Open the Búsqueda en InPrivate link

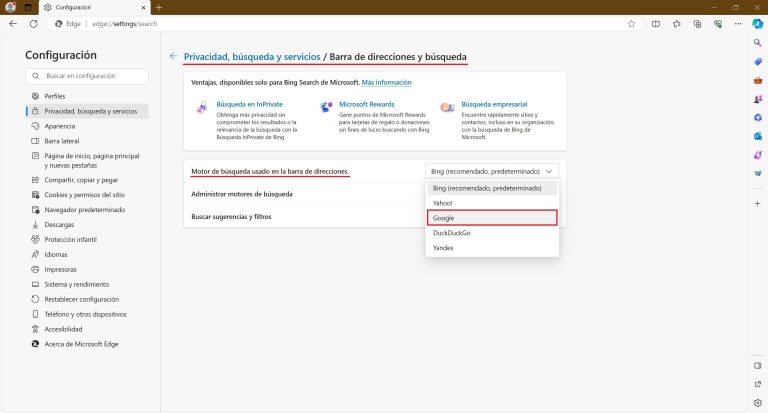click(249, 104)
